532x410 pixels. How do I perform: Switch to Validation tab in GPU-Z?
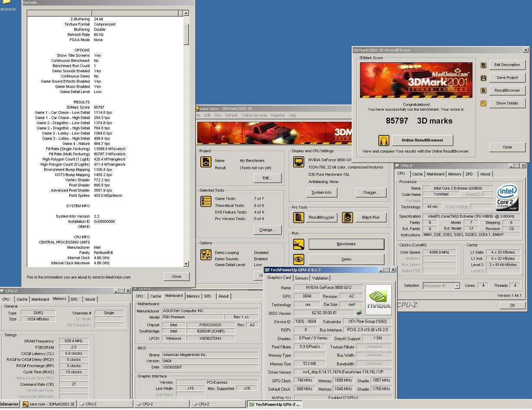pos(320,278)
